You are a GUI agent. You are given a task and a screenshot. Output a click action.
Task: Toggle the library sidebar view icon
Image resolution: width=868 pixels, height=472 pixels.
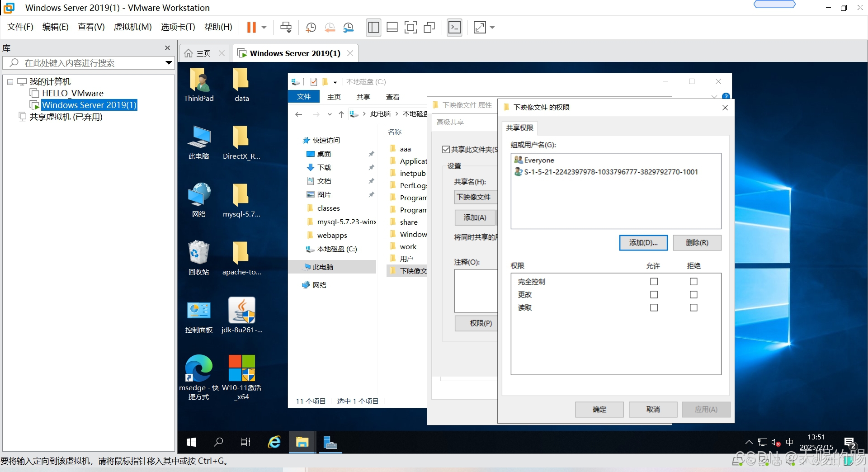[x=373, y=28]
